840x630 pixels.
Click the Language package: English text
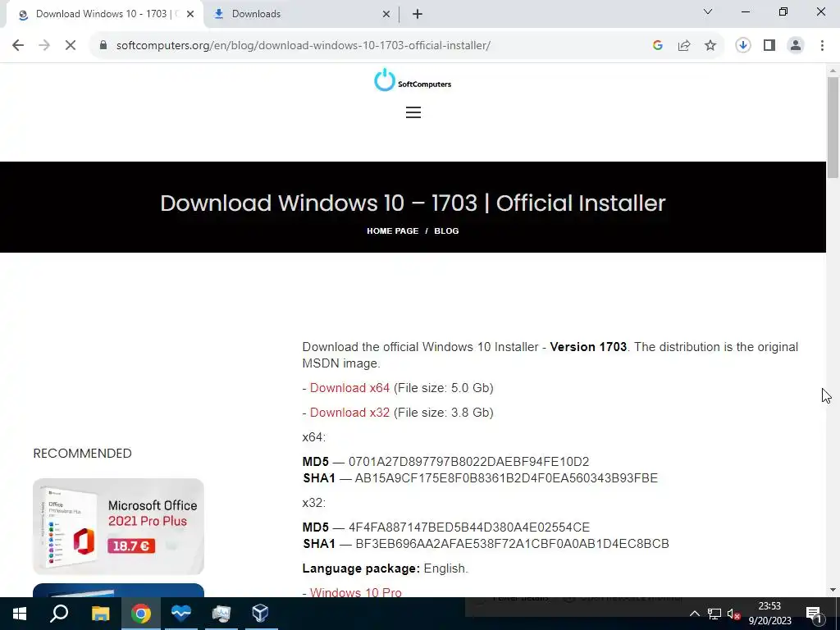pyautogui.click(x=386, y=568)
